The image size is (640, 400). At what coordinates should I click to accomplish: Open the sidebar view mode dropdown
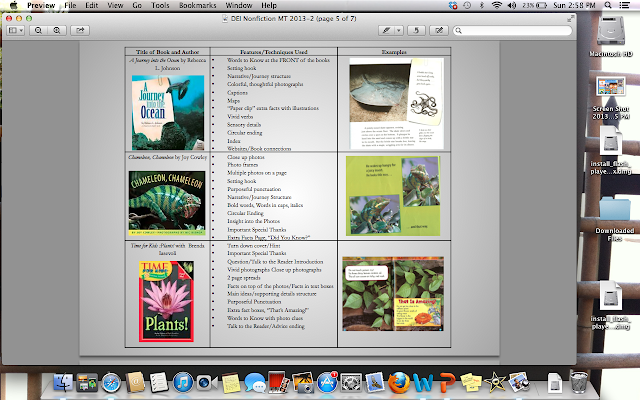tap(16, 30)
